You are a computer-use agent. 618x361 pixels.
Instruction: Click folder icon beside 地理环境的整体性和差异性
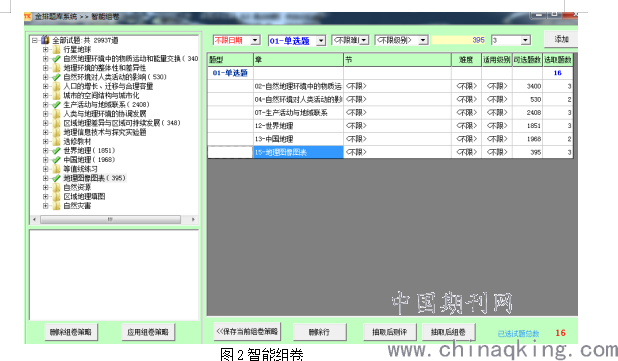[56, 68]
